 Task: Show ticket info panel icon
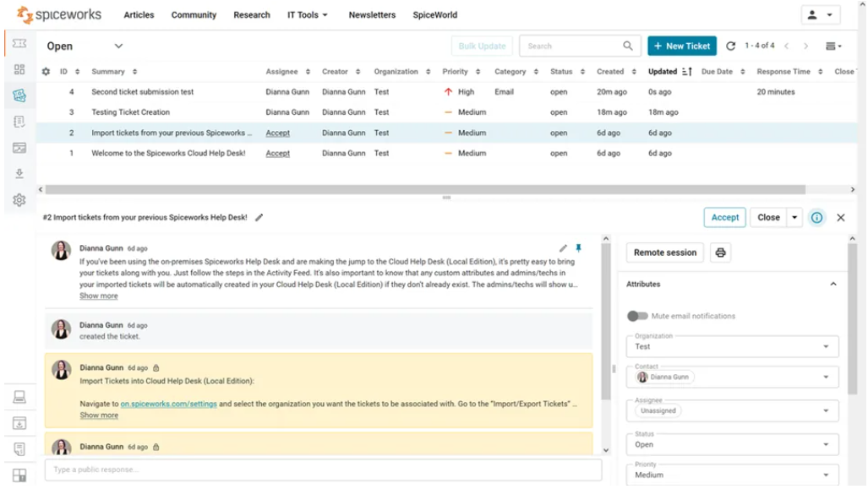pos(816,217)
